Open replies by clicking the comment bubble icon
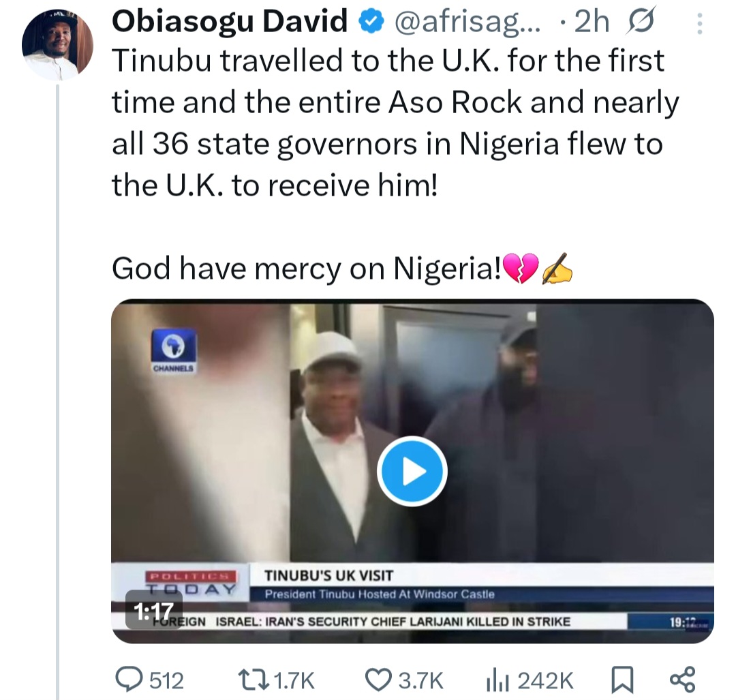Viewport: 736px width, 700px height. (129, 679)
